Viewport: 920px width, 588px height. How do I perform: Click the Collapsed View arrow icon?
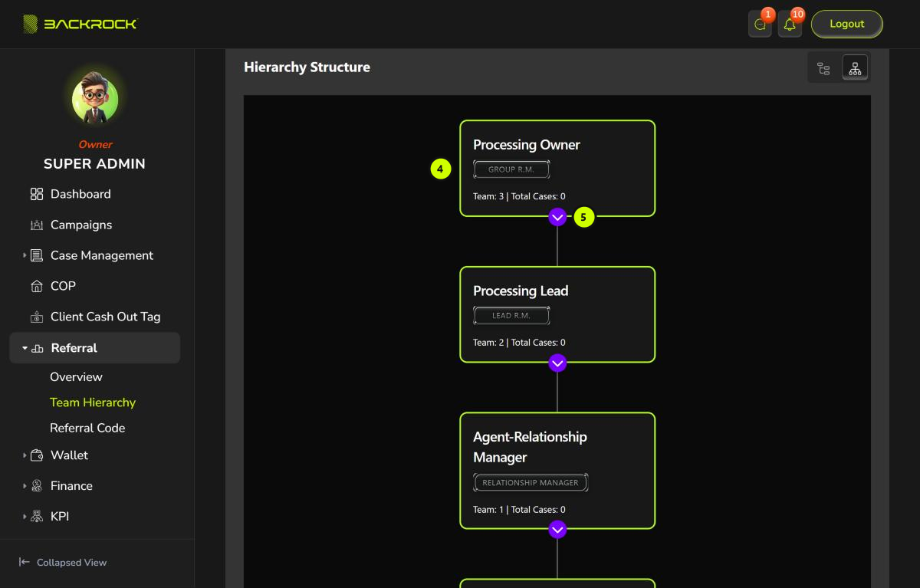[25, 562]
